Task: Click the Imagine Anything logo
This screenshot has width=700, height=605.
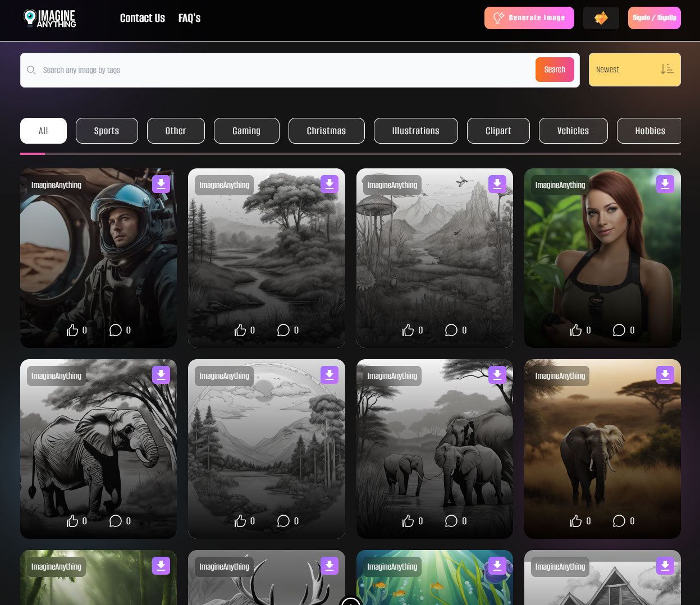Action: [x=49, y=18]
